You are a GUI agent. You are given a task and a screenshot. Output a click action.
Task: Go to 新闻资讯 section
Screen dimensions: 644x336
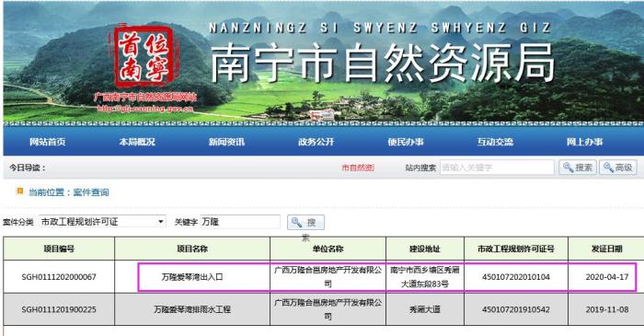(x=226, y=142)
